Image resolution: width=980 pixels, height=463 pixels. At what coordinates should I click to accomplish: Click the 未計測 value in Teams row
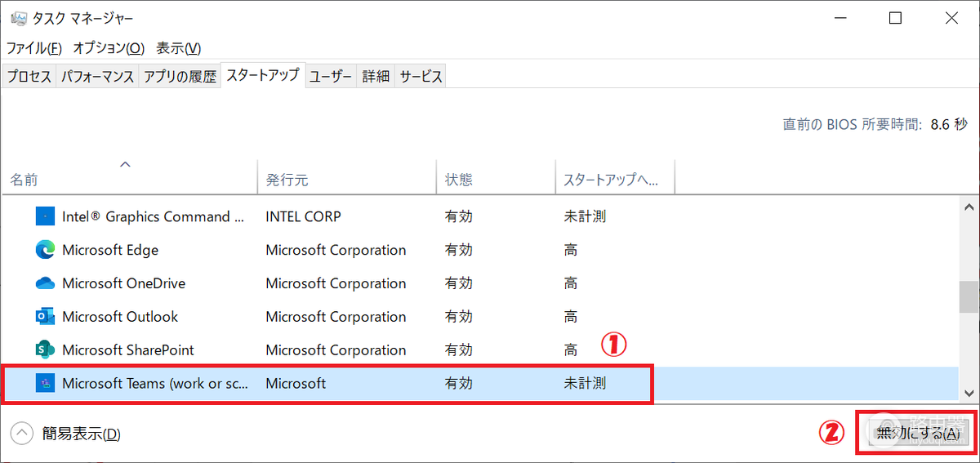585,383
